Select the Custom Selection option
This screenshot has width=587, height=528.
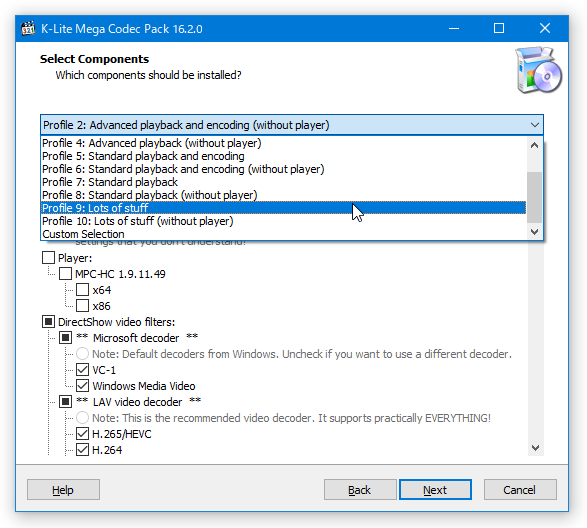(x=283, y=234)
